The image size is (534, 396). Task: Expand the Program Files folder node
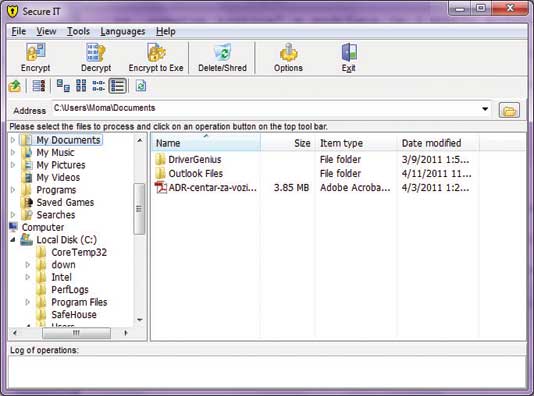coord(28,302)
